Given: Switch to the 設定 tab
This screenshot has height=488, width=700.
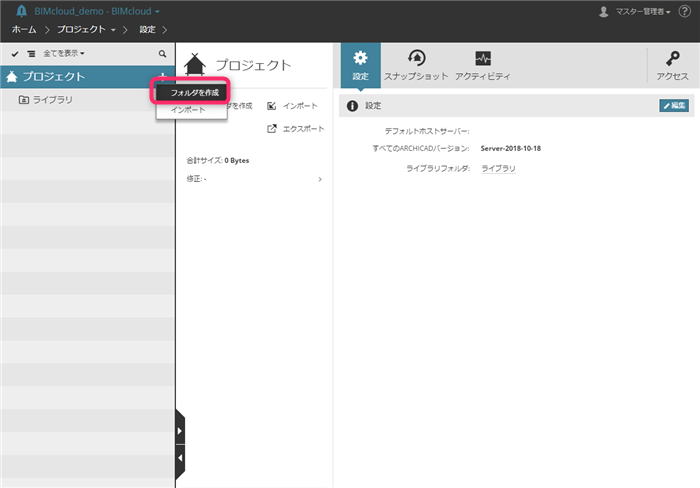Looking at the screenshot, I should pyautogui.click(x=360, y=65).
